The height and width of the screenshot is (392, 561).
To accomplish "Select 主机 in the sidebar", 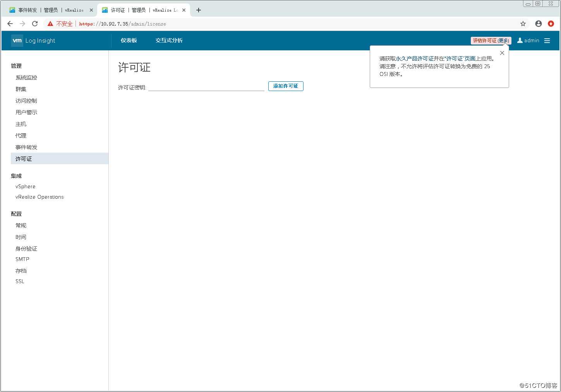I will pos(21,124).
